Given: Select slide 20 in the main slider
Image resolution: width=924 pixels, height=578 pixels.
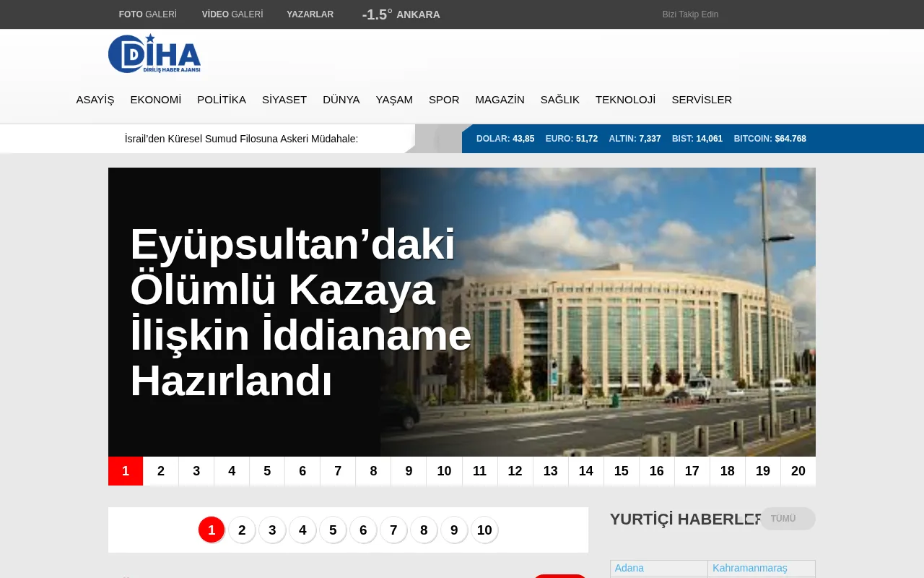Looking at the screenshot, I should coord(798,471).
